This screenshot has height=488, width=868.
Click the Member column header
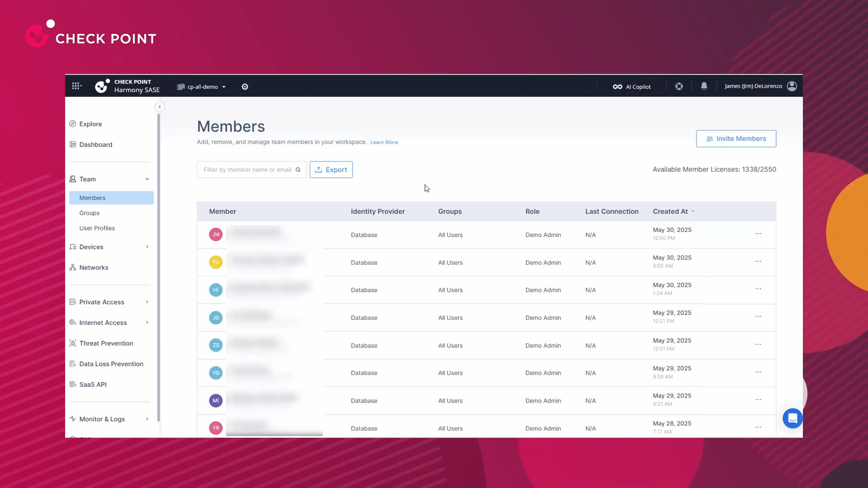pyautogui.click(x=222, y=211)
